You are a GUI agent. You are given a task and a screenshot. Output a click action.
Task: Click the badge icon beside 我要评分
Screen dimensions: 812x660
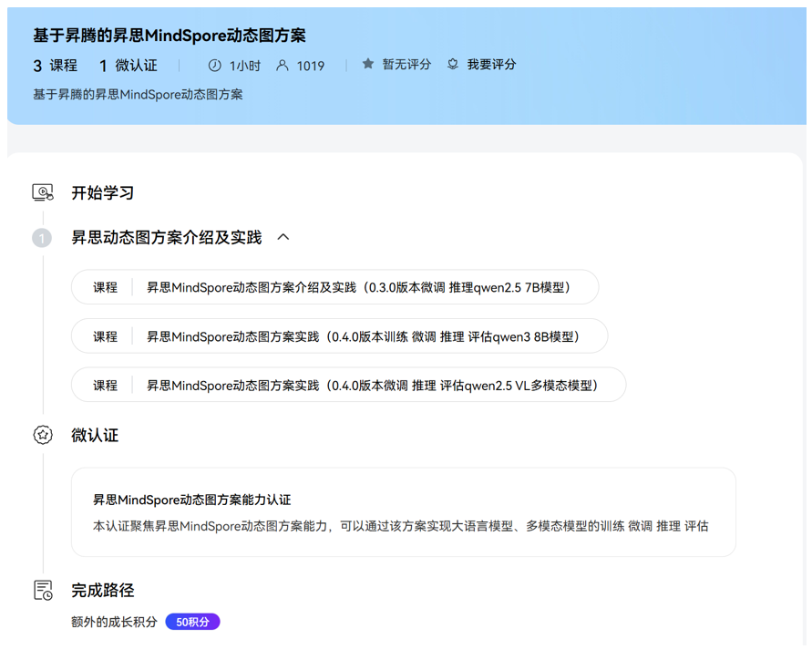[x=453, y=64]
